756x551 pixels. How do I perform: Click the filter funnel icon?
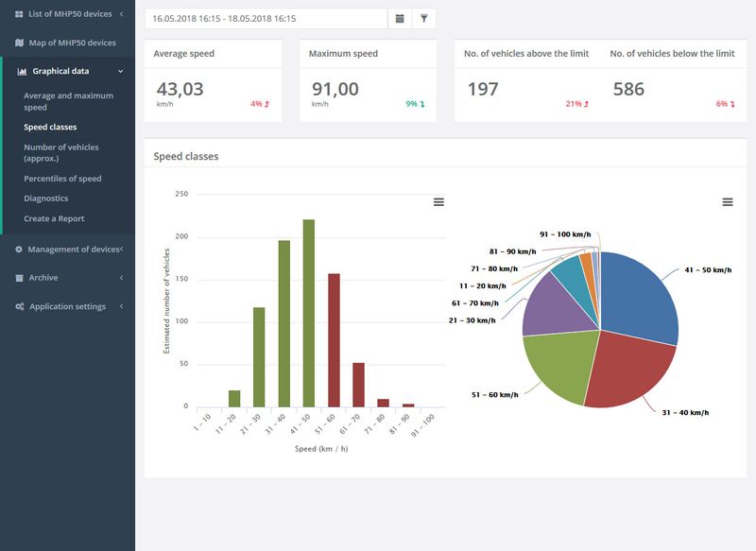[x=423, y=18]
